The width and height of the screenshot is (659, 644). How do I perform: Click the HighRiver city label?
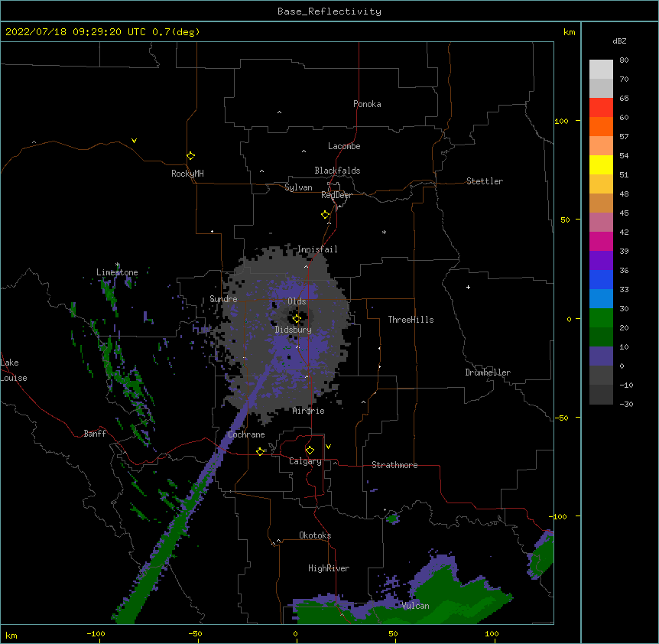(329, 568)
